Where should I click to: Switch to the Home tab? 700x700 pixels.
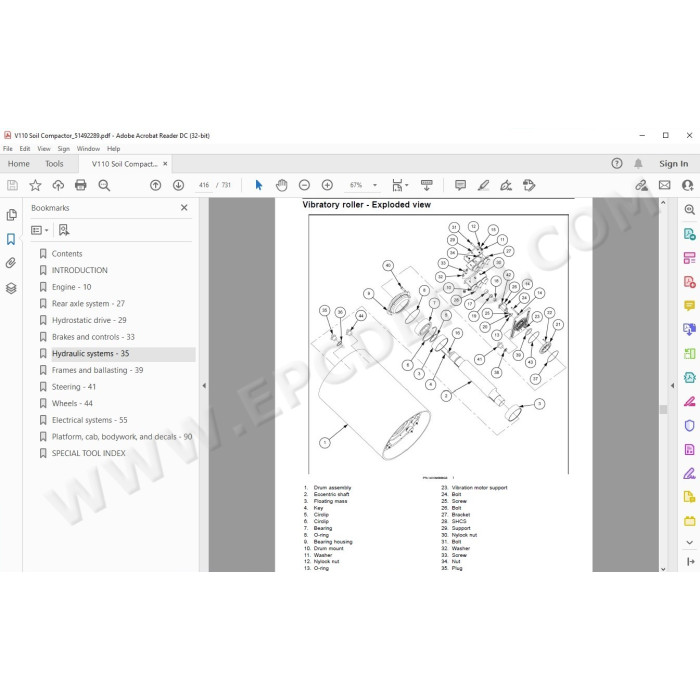19,164
